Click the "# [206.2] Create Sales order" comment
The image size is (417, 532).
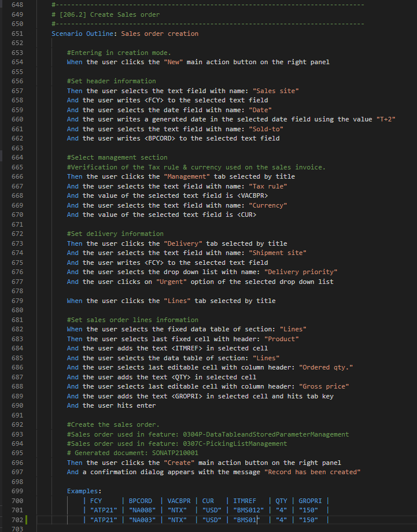(105, 14)
